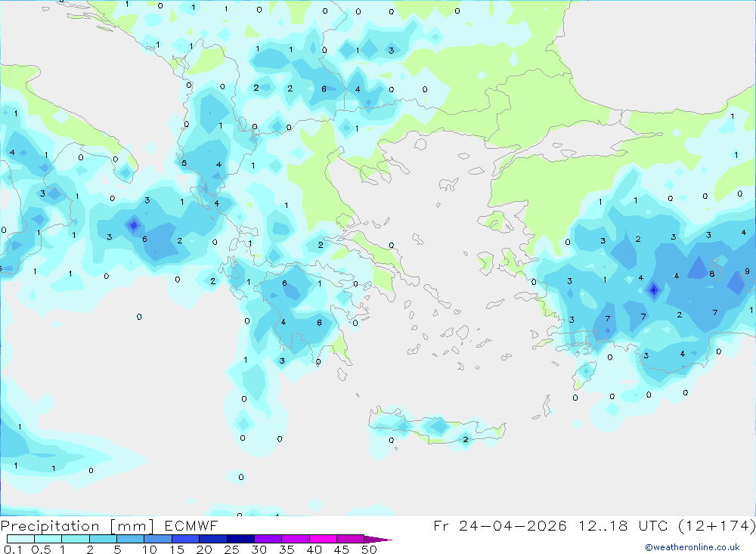Click the date '24-04-2026' in the footer
This screenshot has height=554, width=756.
pos(513,525)
